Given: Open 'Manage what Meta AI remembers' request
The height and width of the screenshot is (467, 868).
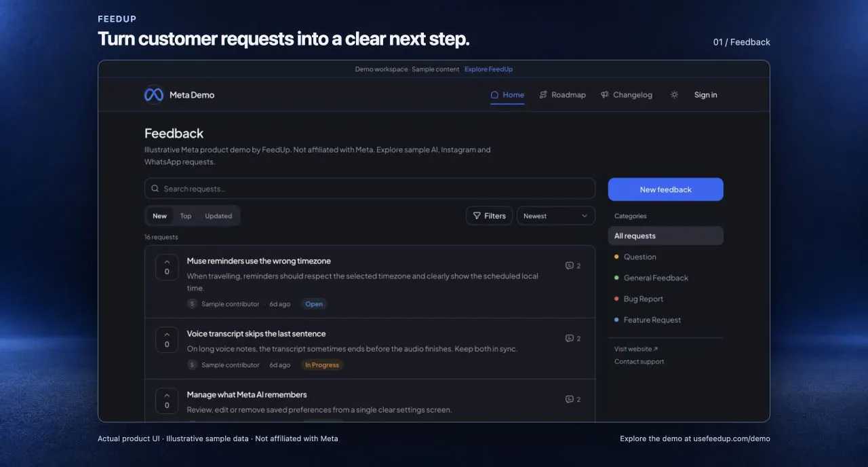Looking at the screenshot, I should [247, 394].
